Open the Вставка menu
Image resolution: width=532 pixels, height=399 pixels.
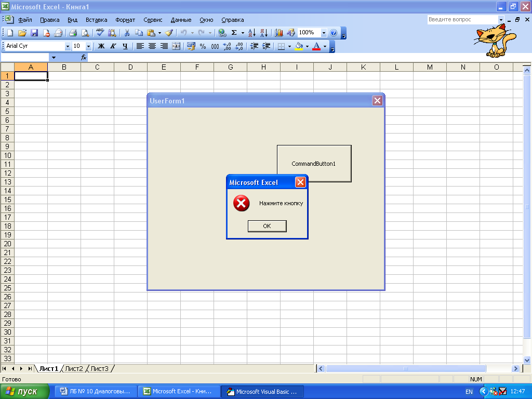pyautogui.click(x=96, y=20)
